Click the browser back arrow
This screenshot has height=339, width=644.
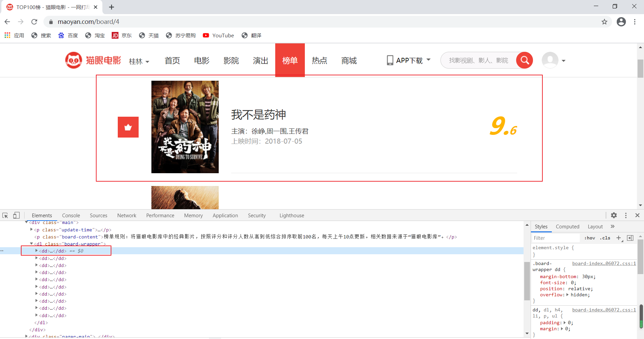[7, 22]
